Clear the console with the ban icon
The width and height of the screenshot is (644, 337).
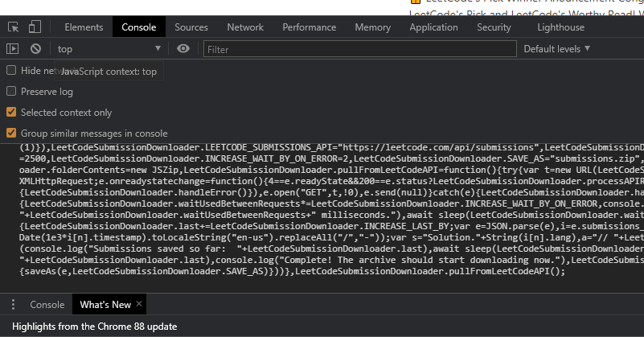[x=35, y=49]
